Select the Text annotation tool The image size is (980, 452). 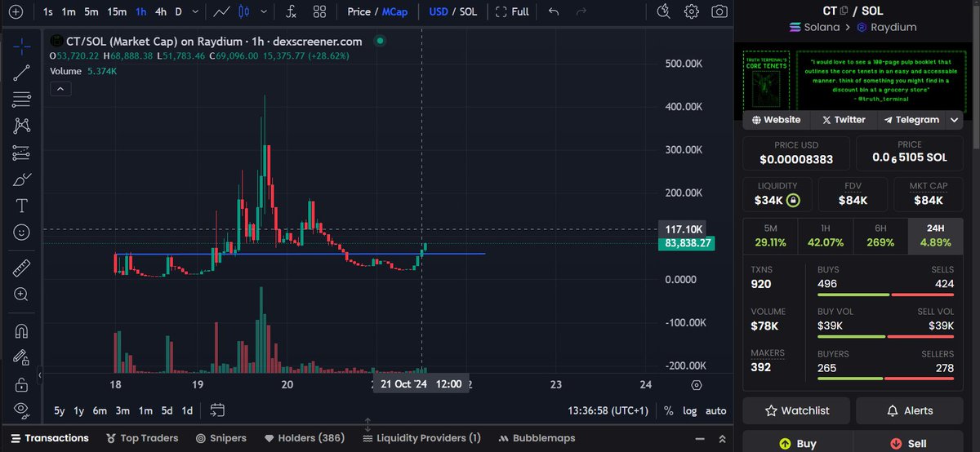[21, 206]
